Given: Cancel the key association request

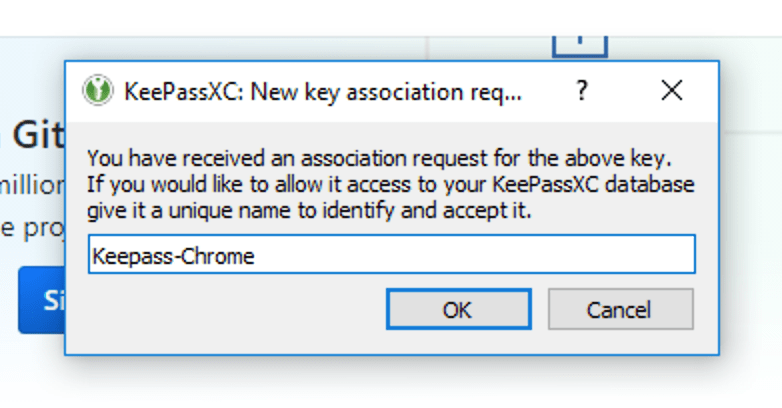Looking at the screenshot, I should click(x=620, y=309).
